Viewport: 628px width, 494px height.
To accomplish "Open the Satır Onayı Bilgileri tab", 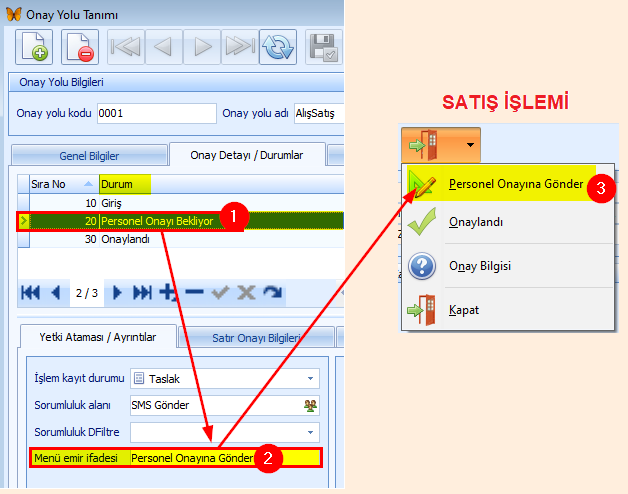I will (256, 338).
